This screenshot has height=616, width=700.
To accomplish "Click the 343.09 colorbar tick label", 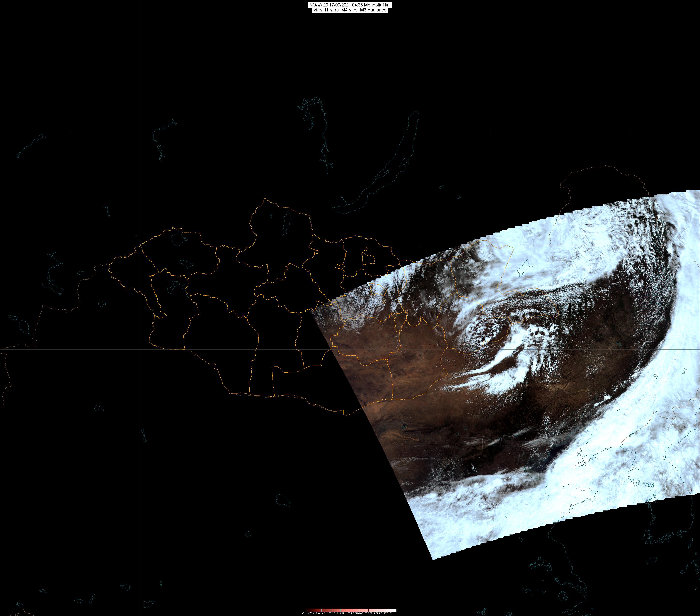I will (340, 614).
